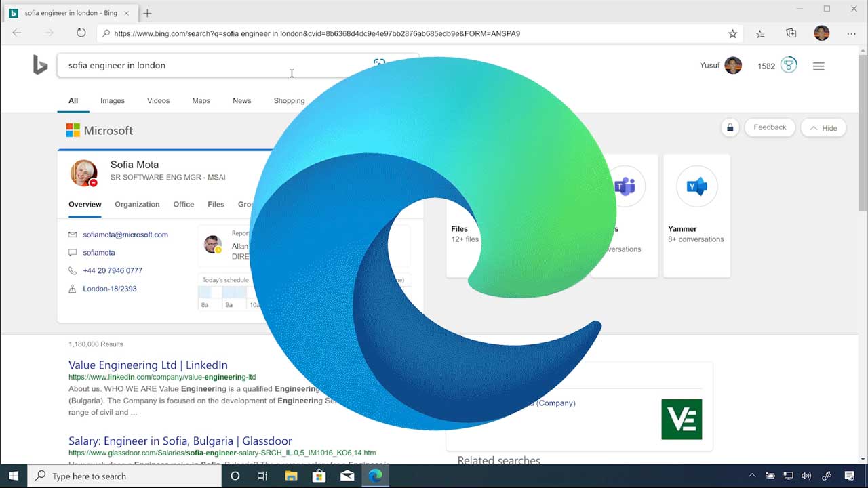Click the Sofia Mota name heading
Viewport: 868px width, 488px height.
(134, 165)
